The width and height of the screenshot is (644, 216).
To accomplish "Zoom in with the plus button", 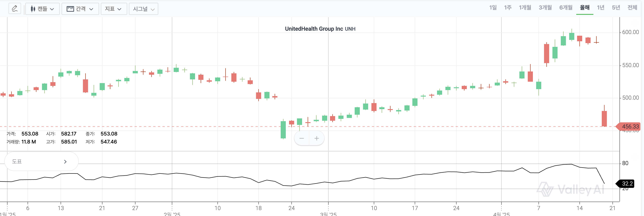I will 317,138.
